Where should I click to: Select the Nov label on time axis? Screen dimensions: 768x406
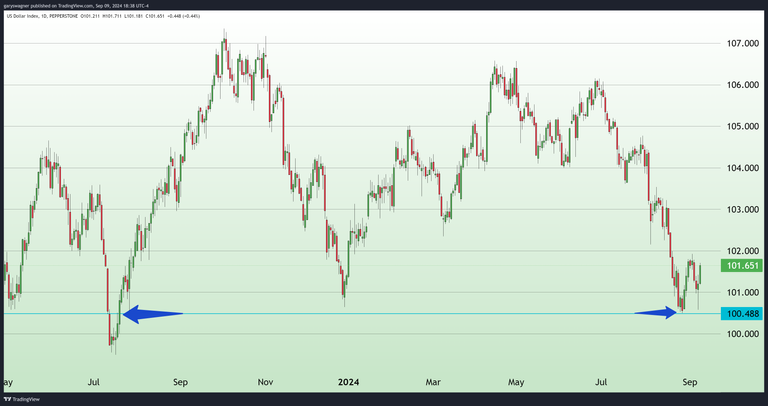click(265, 382)
